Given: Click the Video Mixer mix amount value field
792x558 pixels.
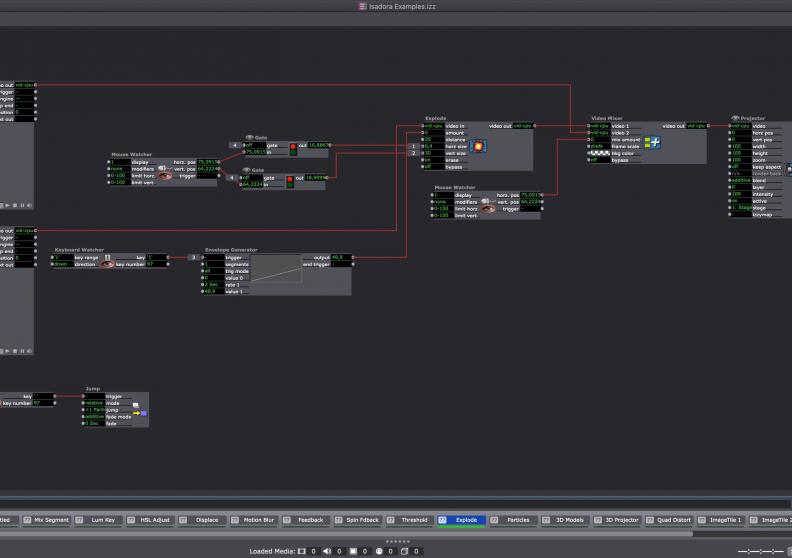Looking at the screenshot, I should point(600,139).
